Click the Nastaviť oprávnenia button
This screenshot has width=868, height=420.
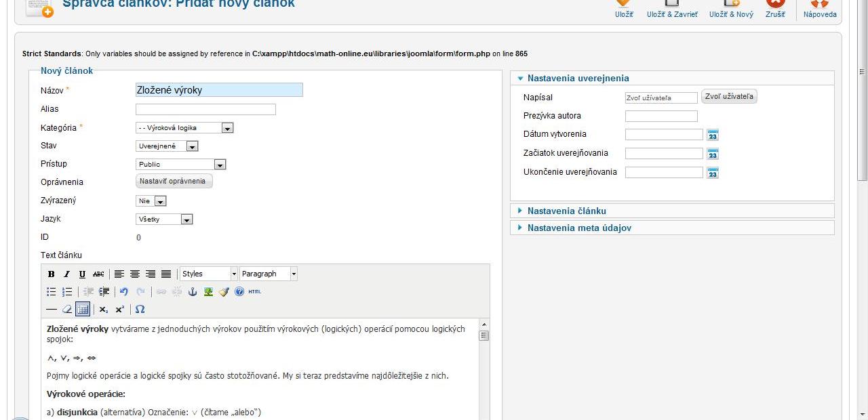174,182
